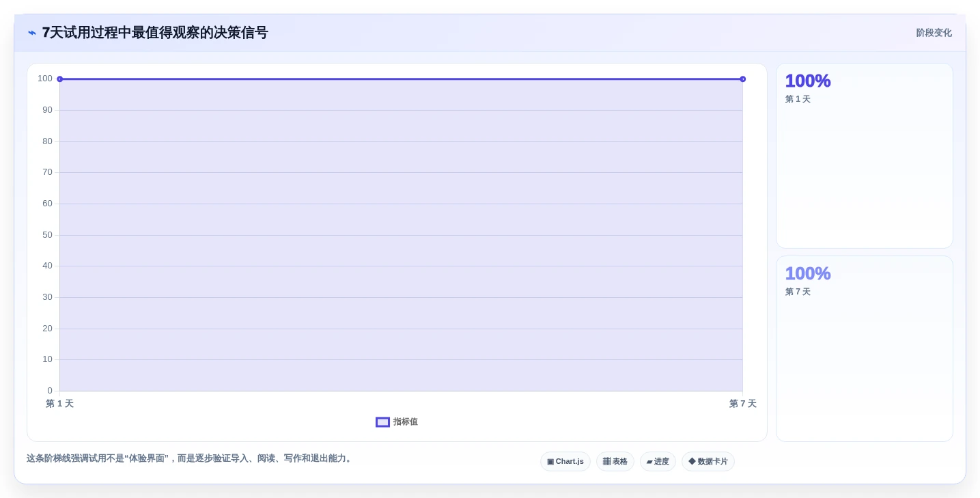Click the y-axis value 0
The image size is (980, 498).
[50, 391]
